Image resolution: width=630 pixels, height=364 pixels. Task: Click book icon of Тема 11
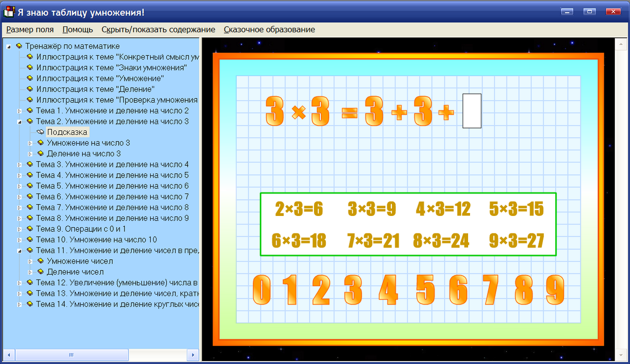[30, 250]
